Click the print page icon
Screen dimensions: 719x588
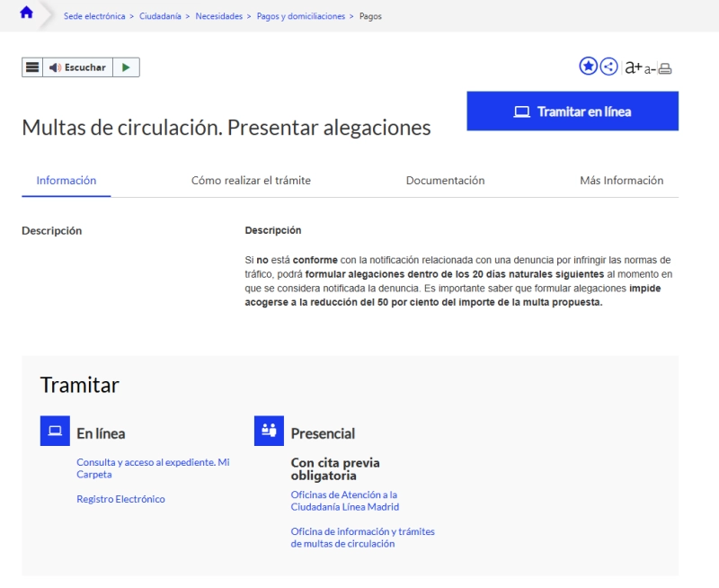point(665,68)
